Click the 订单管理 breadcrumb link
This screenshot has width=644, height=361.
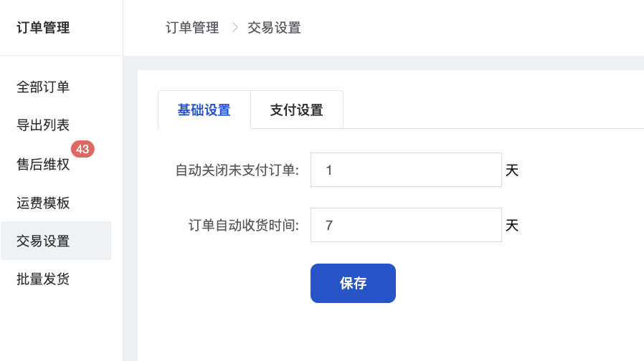(192, 28)
